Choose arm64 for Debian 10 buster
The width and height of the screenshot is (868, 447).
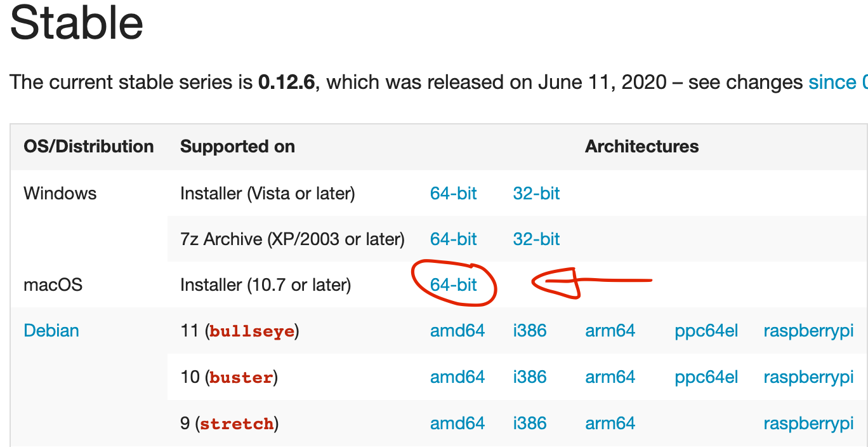tap(610, 377)
